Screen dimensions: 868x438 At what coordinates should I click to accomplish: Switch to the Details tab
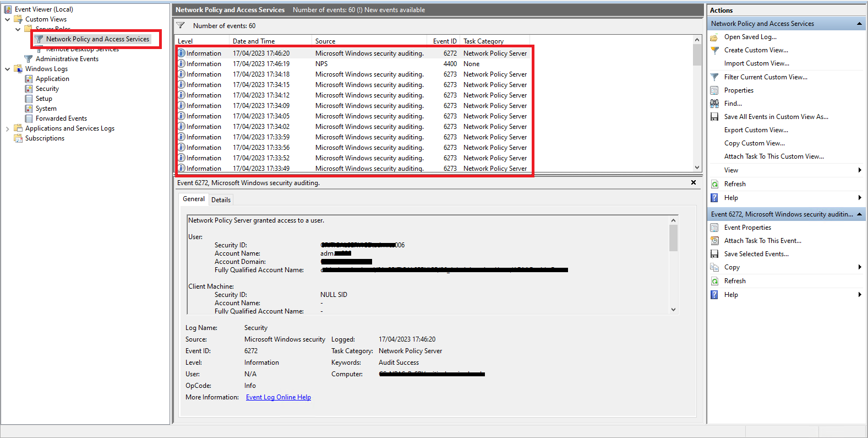click(x=221, y=200)
